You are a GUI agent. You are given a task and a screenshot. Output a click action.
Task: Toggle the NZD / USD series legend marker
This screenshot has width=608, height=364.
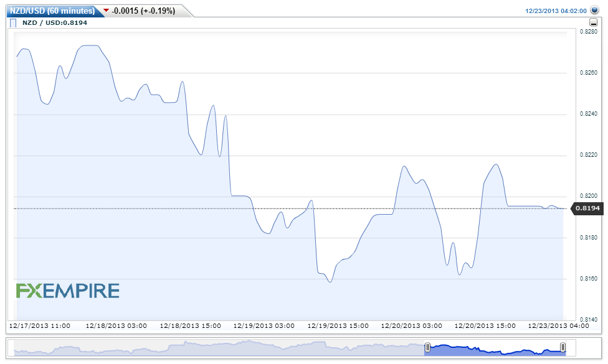[x=13, y=23]
